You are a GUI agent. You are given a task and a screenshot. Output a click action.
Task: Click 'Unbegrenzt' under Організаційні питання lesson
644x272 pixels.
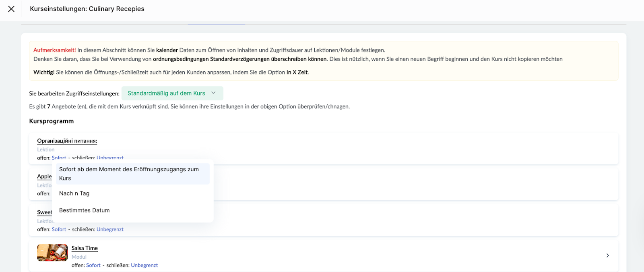(110, 158)
